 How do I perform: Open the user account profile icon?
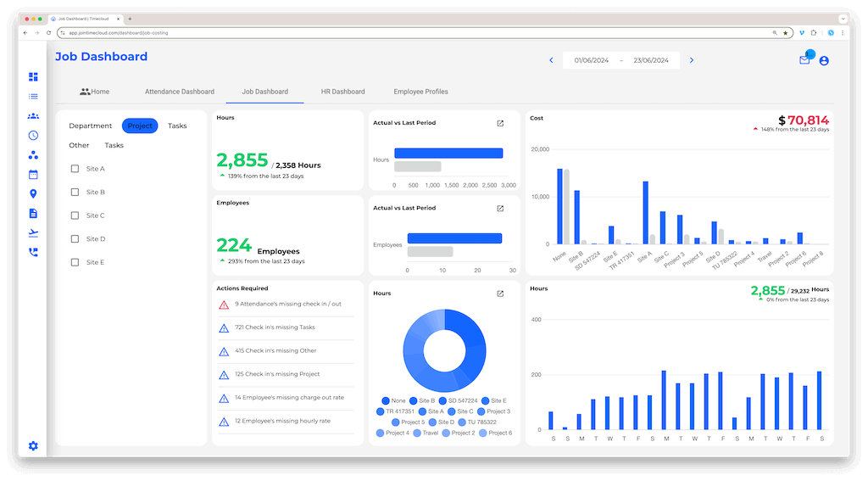[x=824, y=61]
